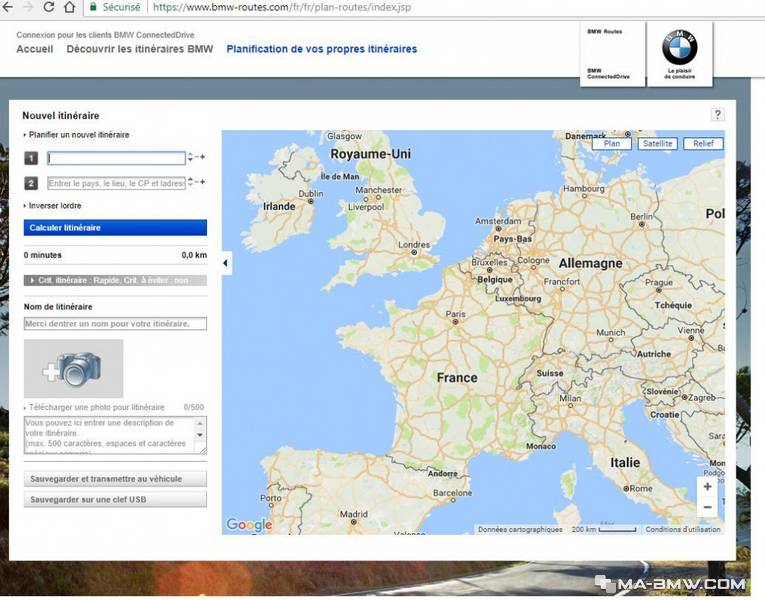Click the Amsterdam label on map
The height and width of the screenshot is (600, 765).
tap(498, 221)
